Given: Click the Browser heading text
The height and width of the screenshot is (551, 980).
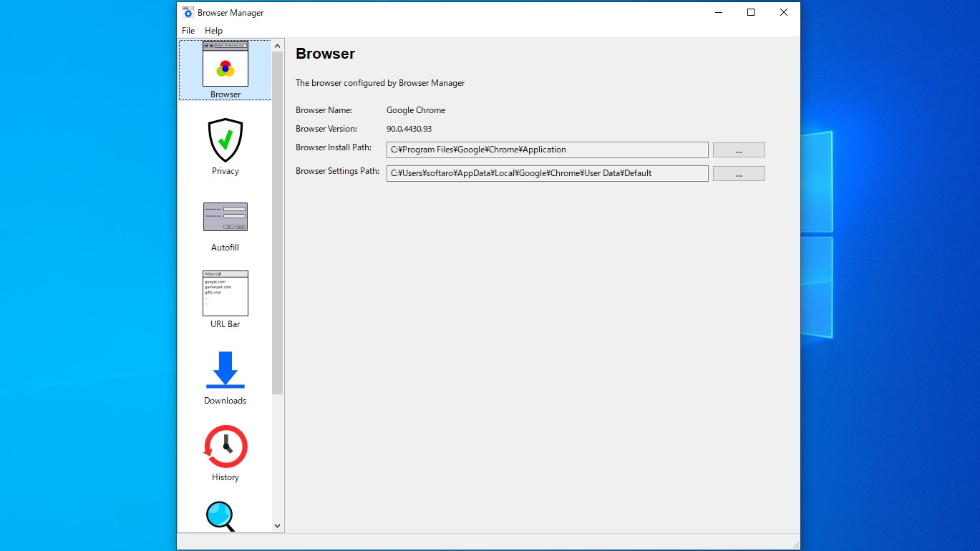Looking at the screenshot, I should coord(326,54).
